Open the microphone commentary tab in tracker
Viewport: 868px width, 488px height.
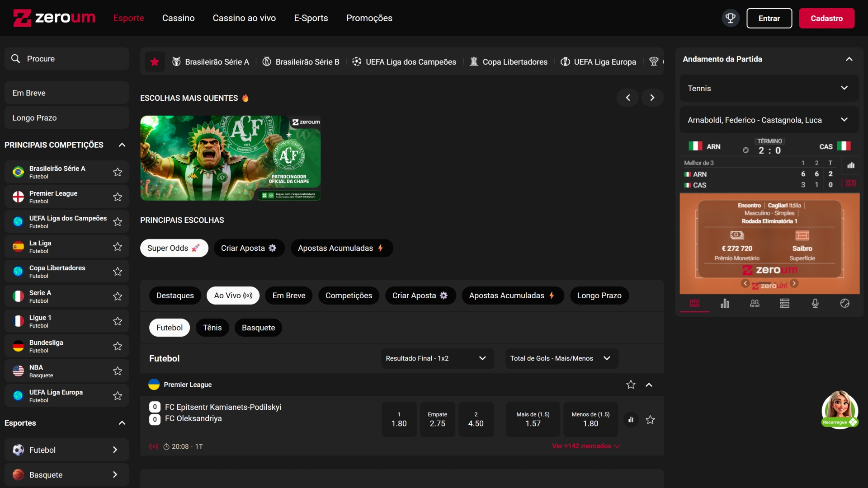815,303
